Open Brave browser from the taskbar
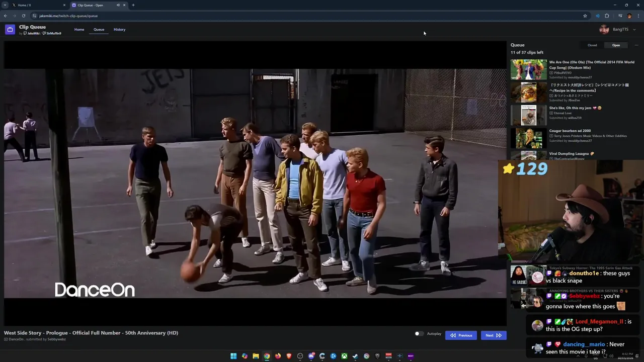 click(289, 356)
